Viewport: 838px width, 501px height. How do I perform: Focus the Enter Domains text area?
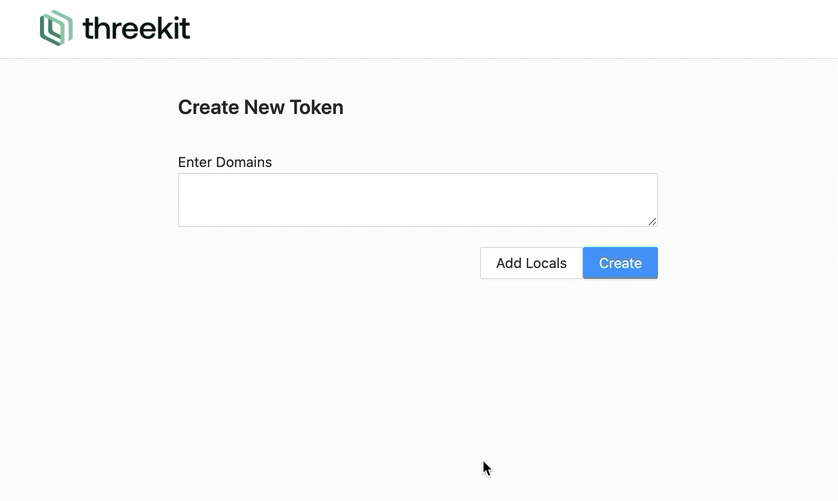pyautogui.click(x=417, y=200)
